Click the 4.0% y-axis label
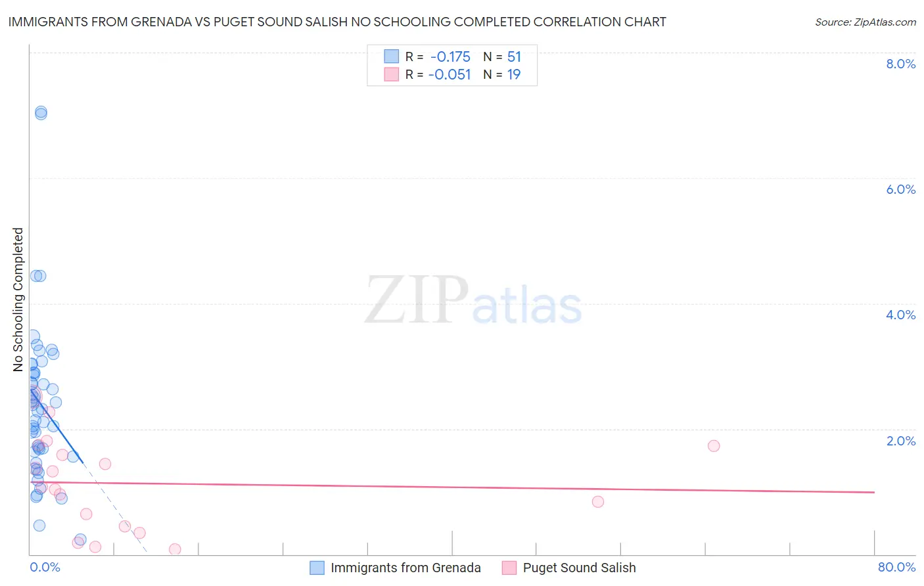Viewport: 924px width, 586px height. pos(900,315)
